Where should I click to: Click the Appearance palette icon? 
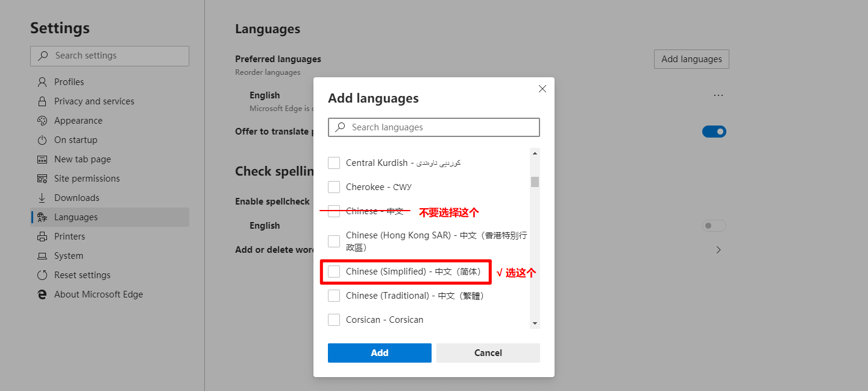[41, 120]
